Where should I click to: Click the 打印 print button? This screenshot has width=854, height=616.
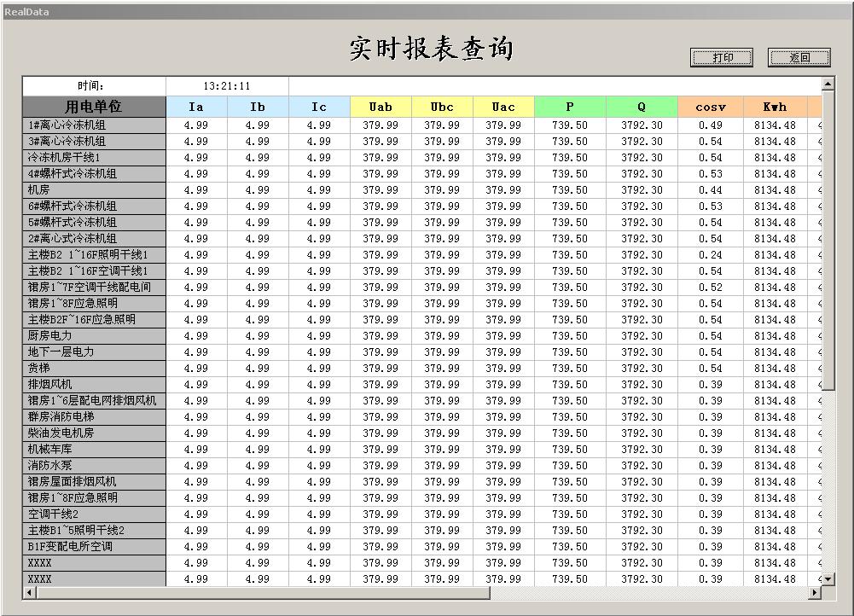(x=722, y=57)
